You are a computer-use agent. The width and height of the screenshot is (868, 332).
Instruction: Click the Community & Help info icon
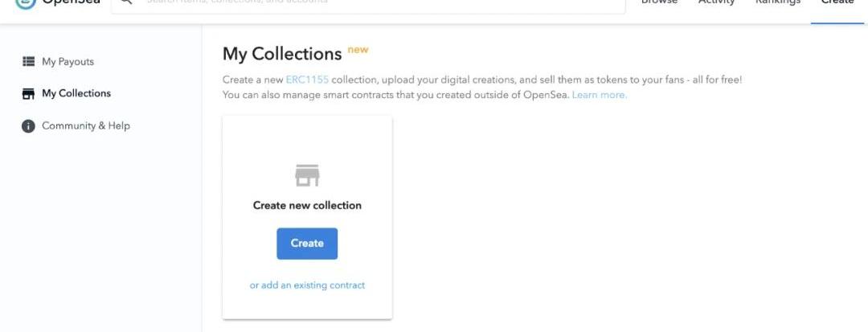[28, 126]
